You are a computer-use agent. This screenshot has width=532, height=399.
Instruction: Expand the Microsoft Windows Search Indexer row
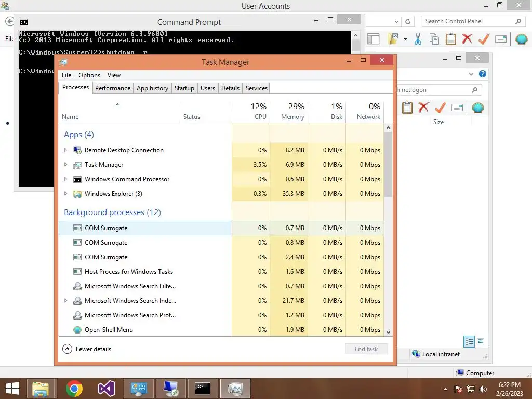[66, 300]
